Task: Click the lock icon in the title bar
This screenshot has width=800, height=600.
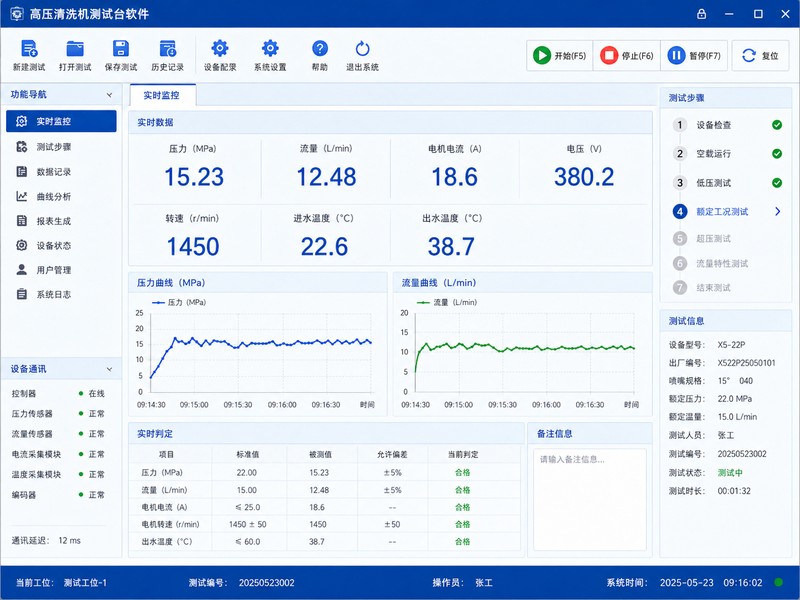Action: (x=702, y=14)
